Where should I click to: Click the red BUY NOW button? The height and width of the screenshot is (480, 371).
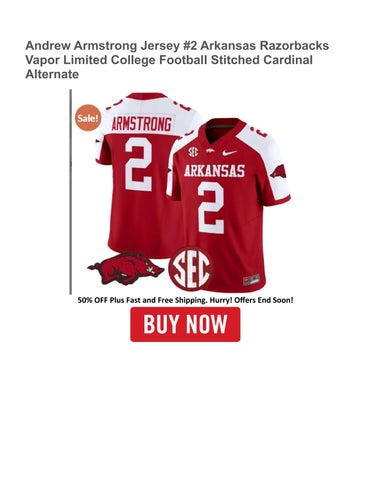point(185,324)
